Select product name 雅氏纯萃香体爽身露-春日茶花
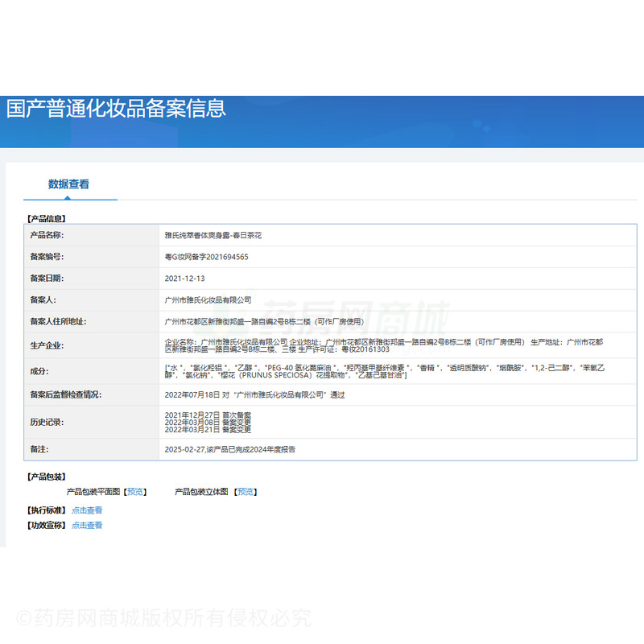Screen dimensions: 644x644 pyautogui.click(x=213, y=236)
